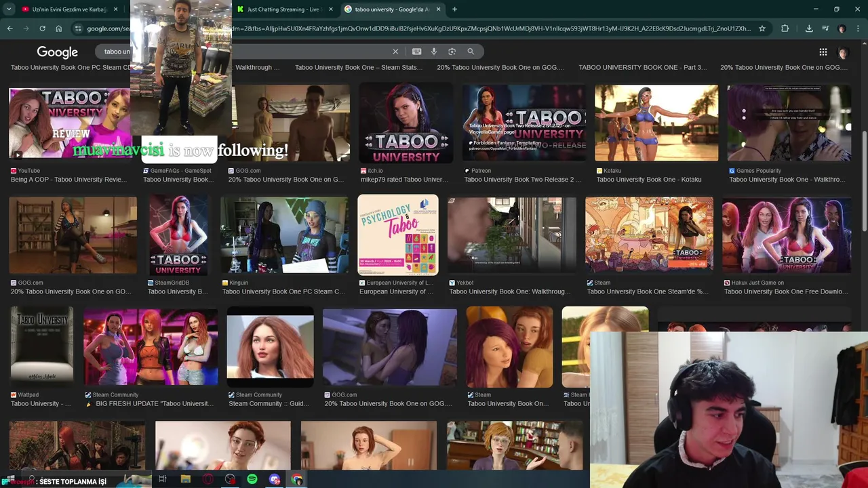868x488 pixels.
Task: Open Chrome profile avatar in toolbar
Action: 842,28
